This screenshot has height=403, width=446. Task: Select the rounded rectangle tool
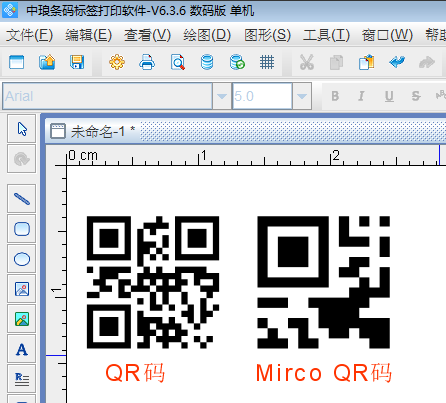[x=22, y=229]
